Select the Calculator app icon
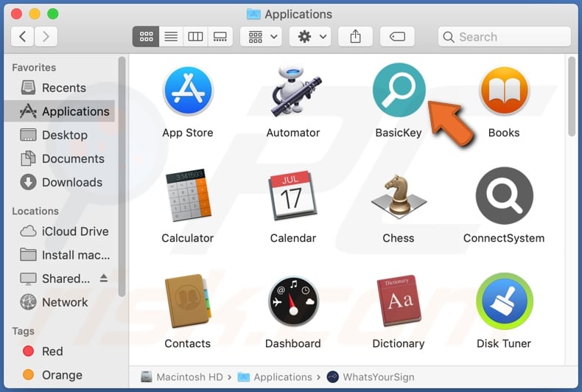The image size is (582, 392). coord(188,195)
